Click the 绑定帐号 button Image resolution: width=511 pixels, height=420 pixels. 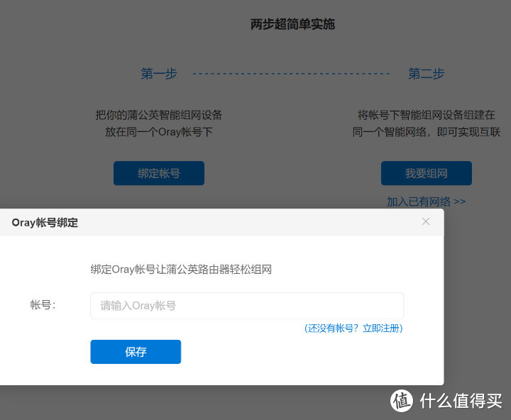[x=159, y=173]
